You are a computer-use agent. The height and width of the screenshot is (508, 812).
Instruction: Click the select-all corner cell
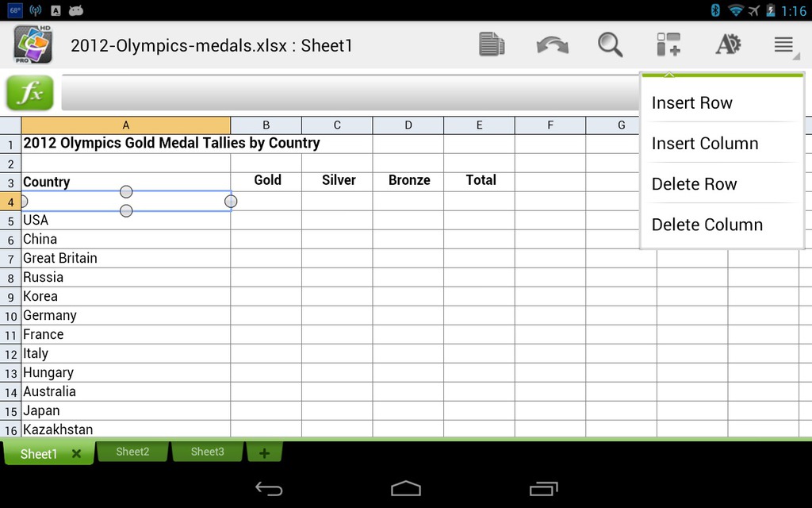(x=10, y=125)
